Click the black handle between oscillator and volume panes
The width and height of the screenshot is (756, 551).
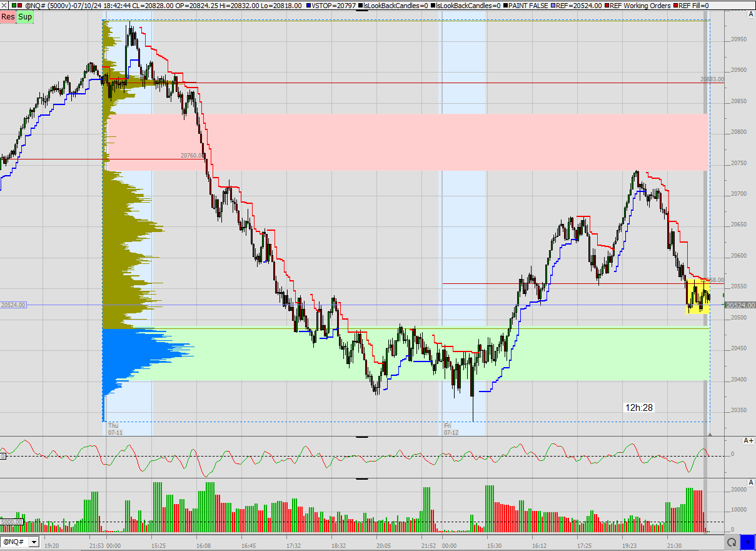(361, 478)
